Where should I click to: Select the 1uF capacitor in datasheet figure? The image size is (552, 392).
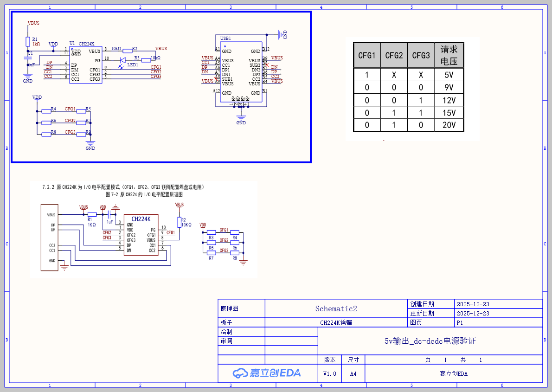110,214
